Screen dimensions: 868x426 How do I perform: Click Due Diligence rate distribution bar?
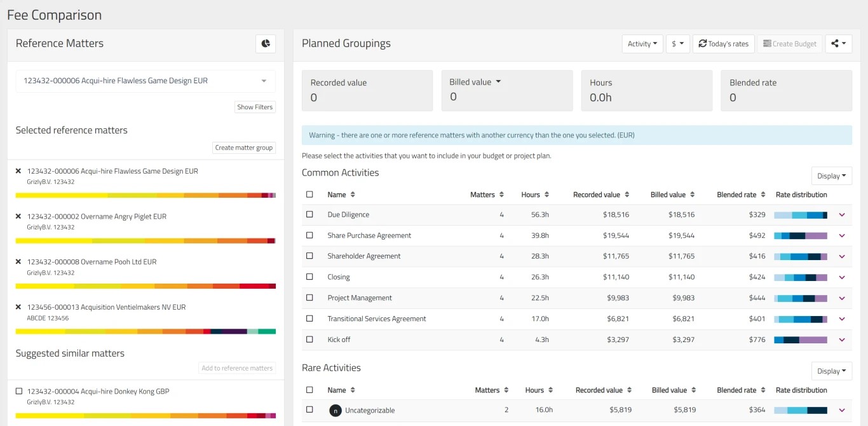coord(800,215)
